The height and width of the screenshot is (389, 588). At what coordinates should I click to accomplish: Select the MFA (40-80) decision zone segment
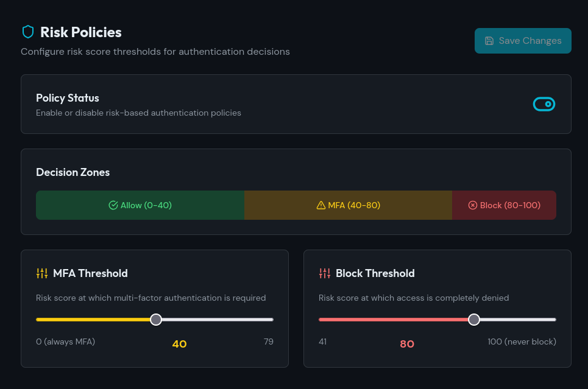pos(348,205)
